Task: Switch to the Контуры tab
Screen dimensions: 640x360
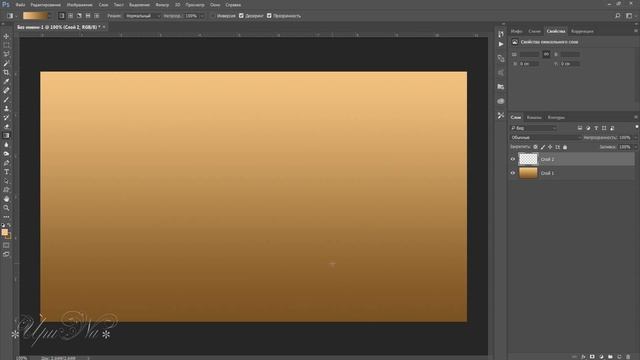Action: coord(556,118)
